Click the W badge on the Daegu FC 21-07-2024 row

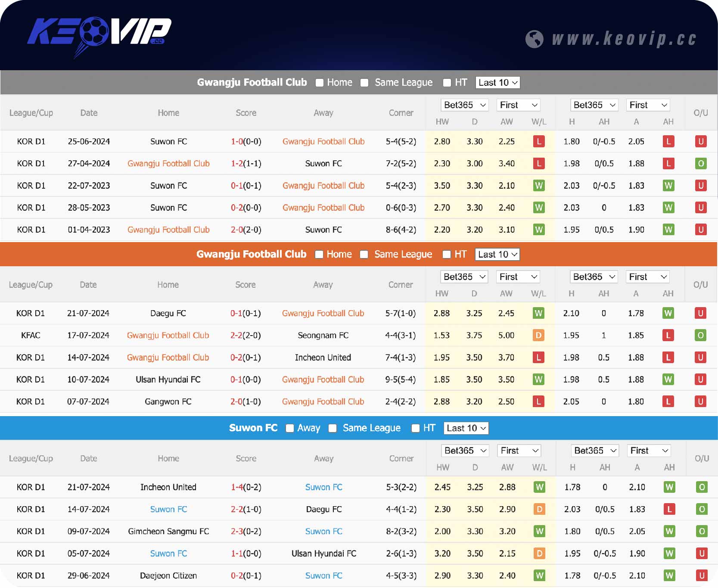(539, 313)
